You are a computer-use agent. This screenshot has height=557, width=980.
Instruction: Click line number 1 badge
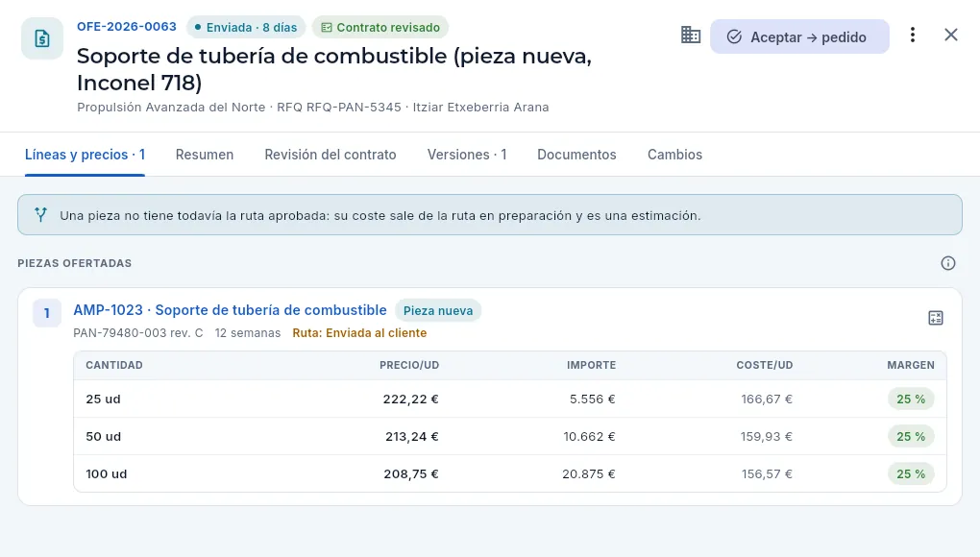click(x=47, y=313)
